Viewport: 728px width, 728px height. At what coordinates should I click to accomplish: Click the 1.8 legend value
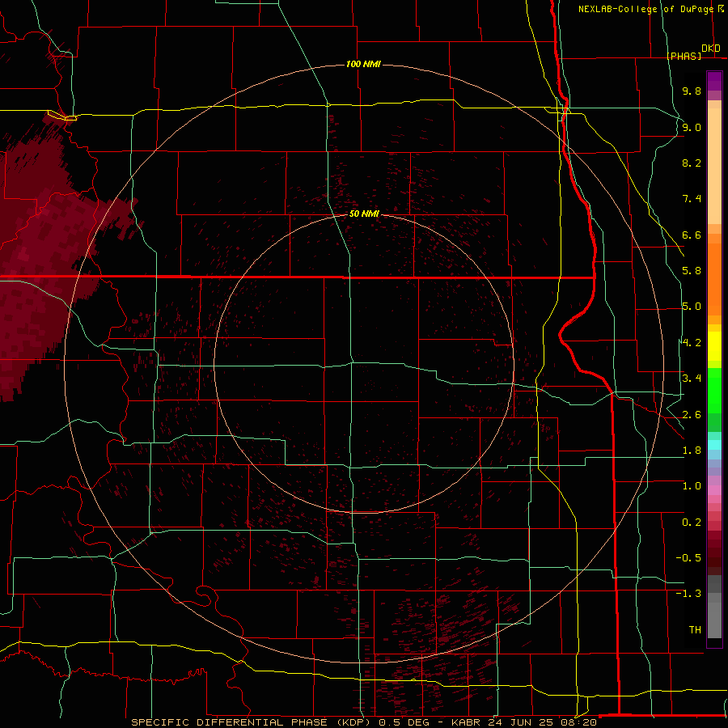tap(692, 451)
